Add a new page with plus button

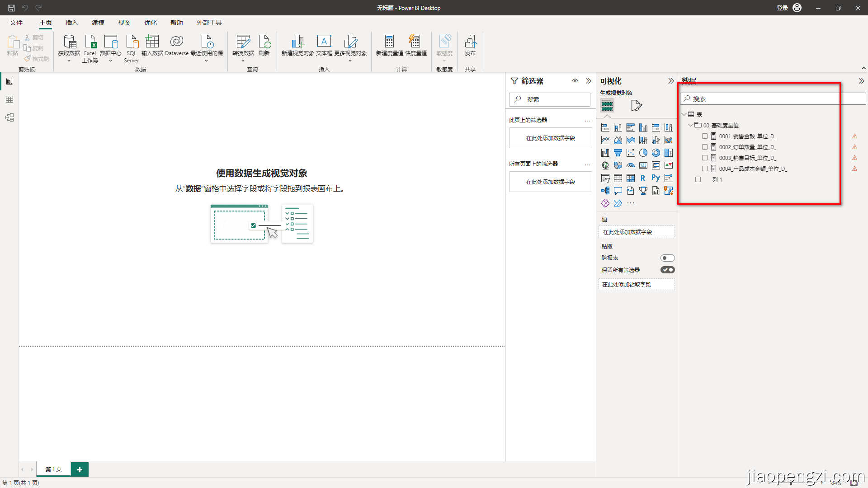coord(80,469)
